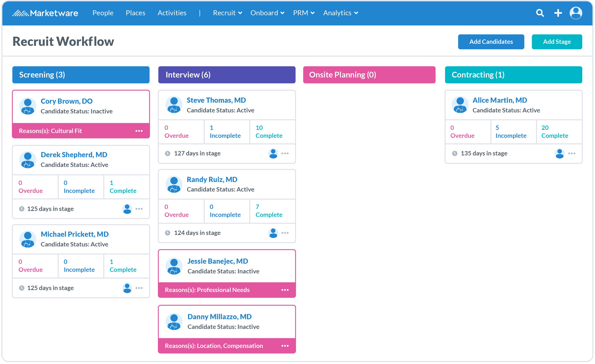Select the People menu item
The image size is (595, 364).
click(x=103, y=13)
